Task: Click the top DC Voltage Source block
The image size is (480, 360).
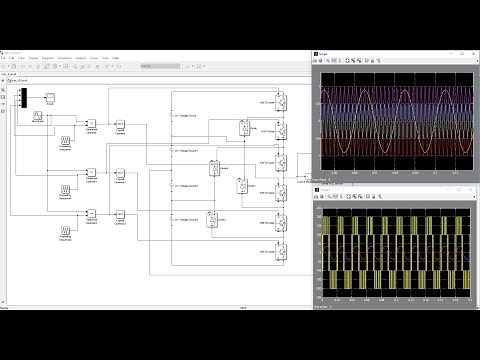Action: point(171,116)
